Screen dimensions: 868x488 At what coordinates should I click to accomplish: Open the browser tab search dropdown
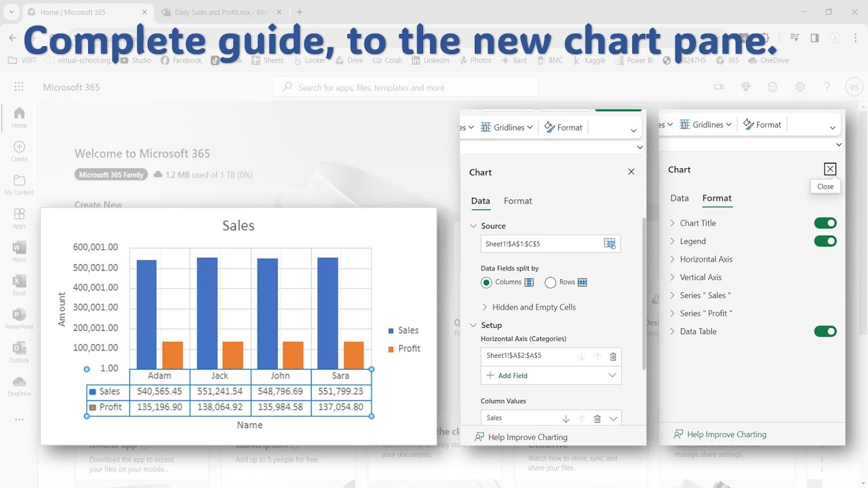click(x=12, y=12)
